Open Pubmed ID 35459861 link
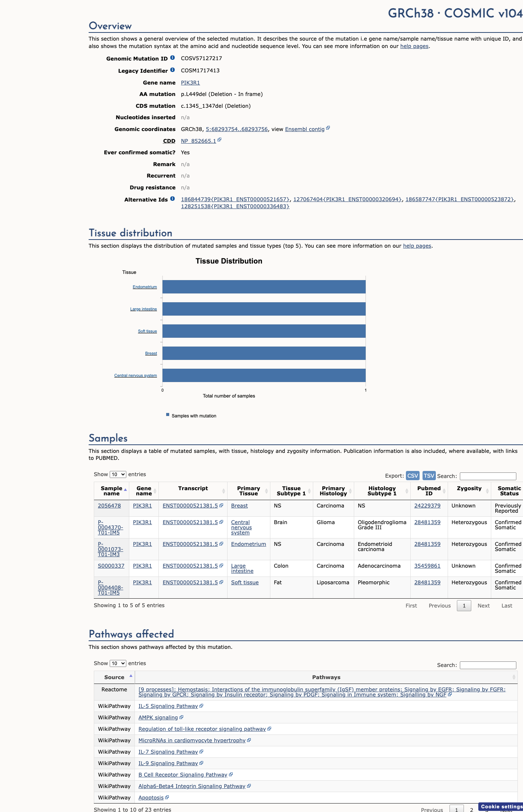Screen dimensions: 523x812 click(x=427, y=566)
